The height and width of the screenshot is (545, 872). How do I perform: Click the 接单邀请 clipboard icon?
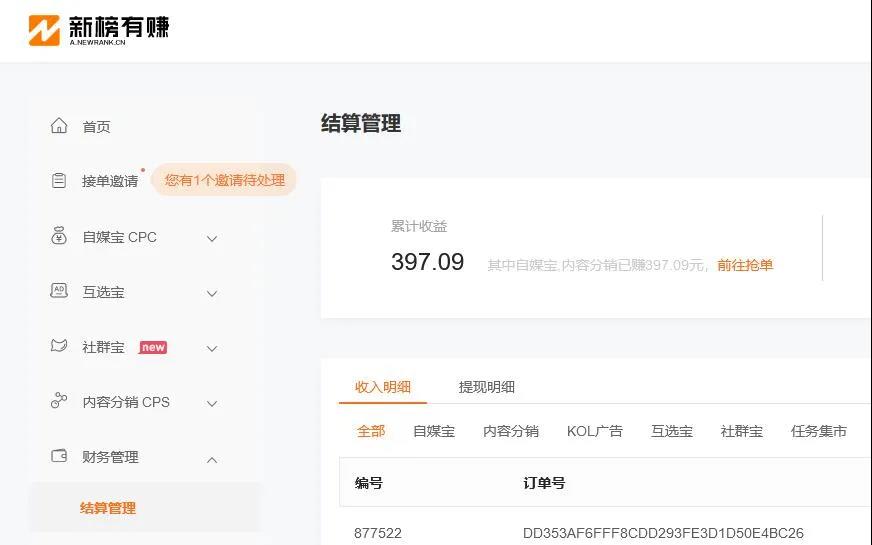[59, 181]
